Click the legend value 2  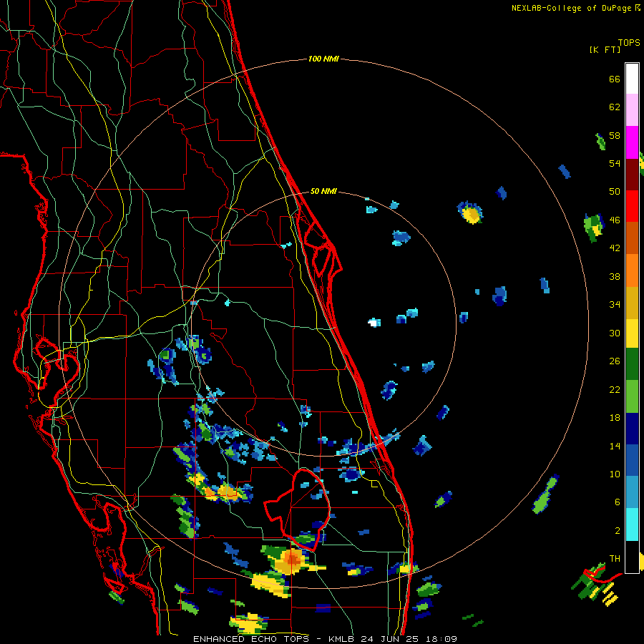(x=617, y=531)
